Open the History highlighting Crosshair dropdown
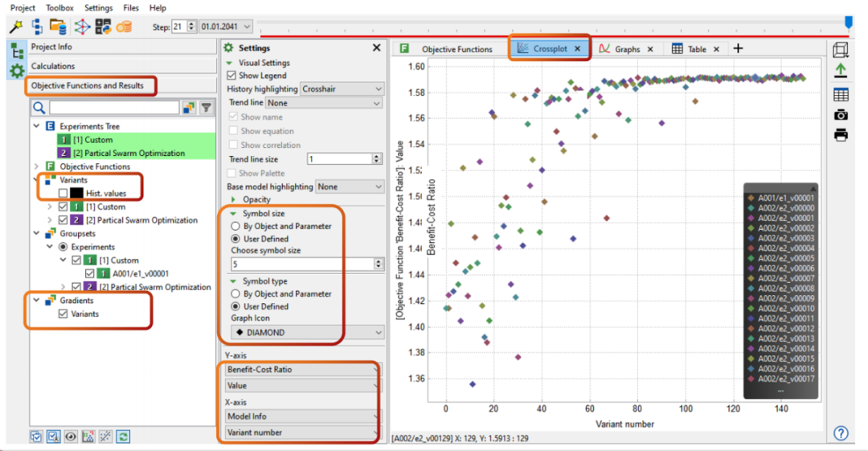The image size is (868, 451). click(342, 89)
